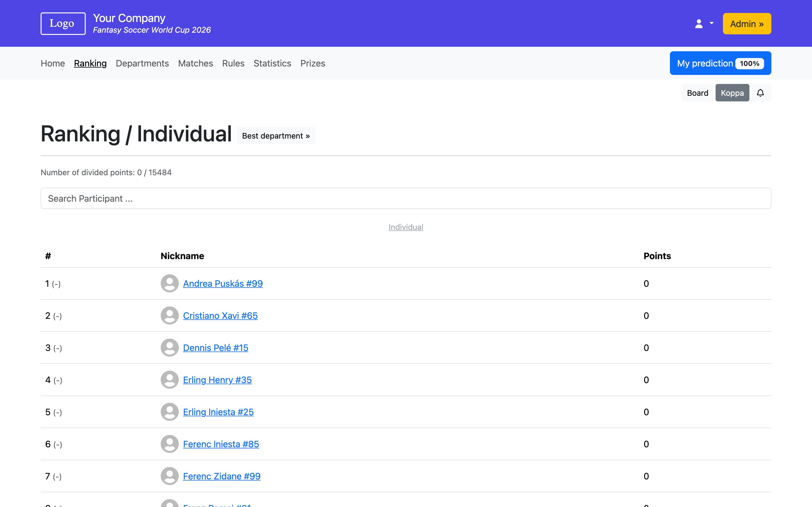Click Cristiano Xavi avatar icon

(x=169, y=315)
